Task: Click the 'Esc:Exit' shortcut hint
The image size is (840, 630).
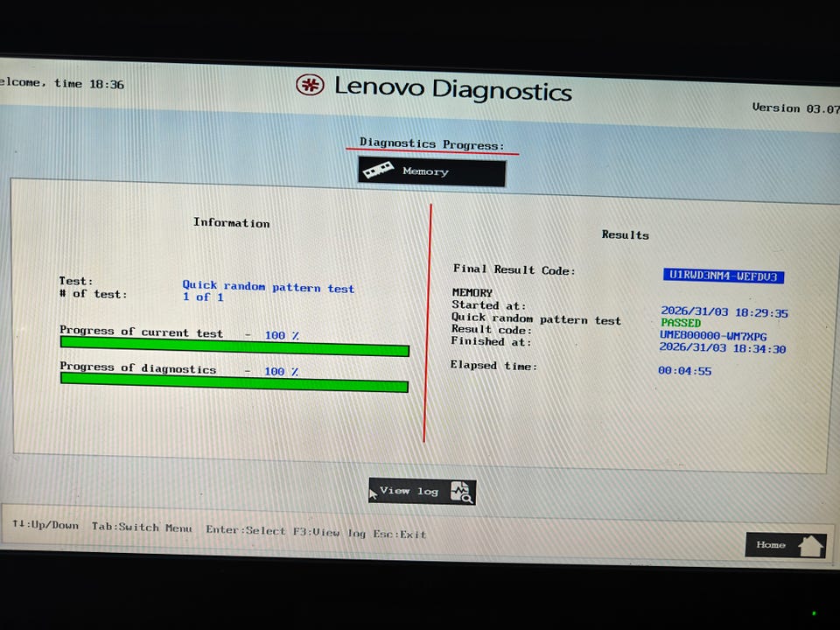Action: pos(400,534)
